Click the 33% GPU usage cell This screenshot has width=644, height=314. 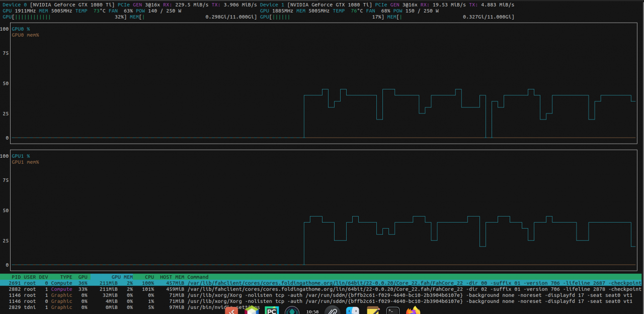pos(83,289)
